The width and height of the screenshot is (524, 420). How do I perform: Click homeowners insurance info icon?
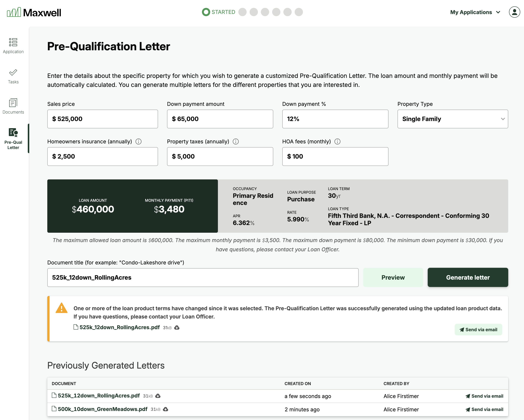(139, 142)
